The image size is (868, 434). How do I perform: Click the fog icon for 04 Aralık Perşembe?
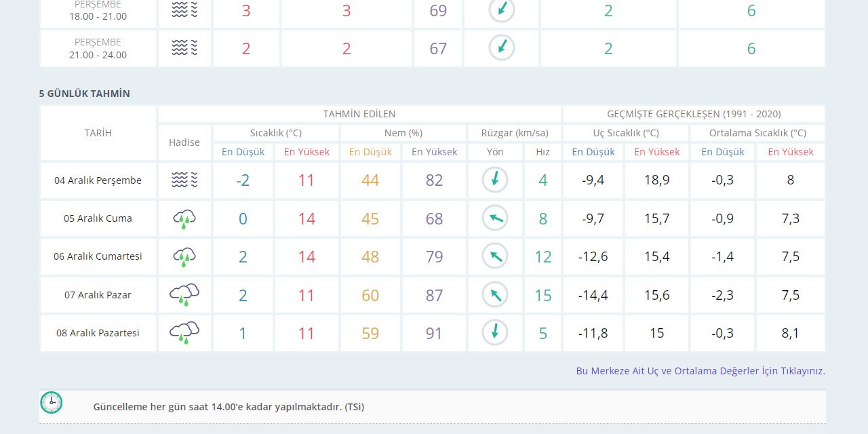tap(184, 180)
